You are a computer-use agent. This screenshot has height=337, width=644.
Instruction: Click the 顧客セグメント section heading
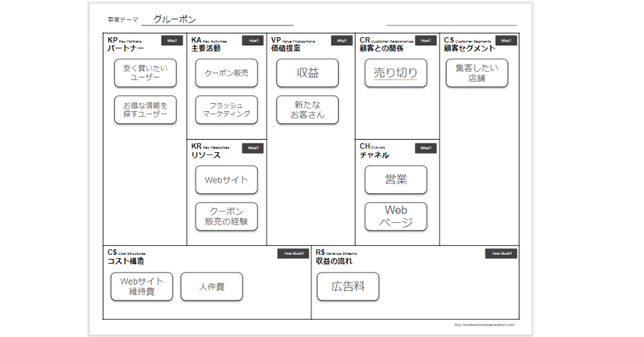coord(470,48)
